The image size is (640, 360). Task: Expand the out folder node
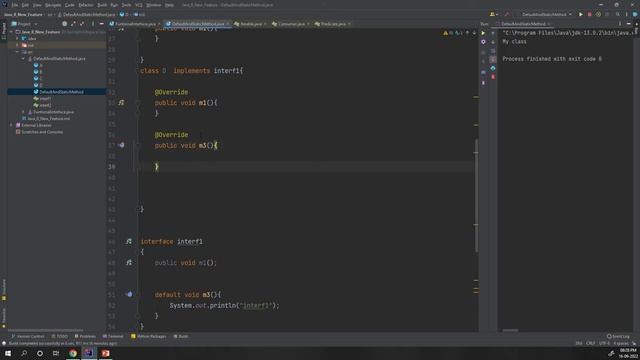(x=18, y=45)
